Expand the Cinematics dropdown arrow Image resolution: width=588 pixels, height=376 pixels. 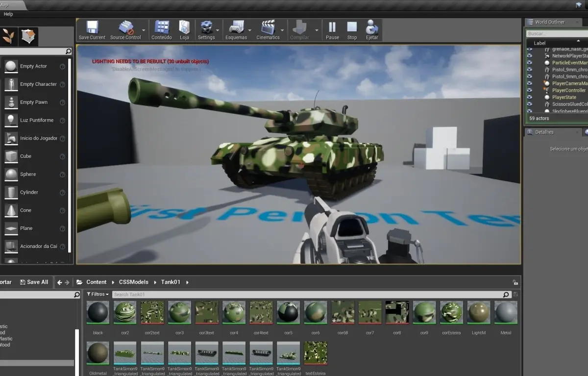(283, 30)
